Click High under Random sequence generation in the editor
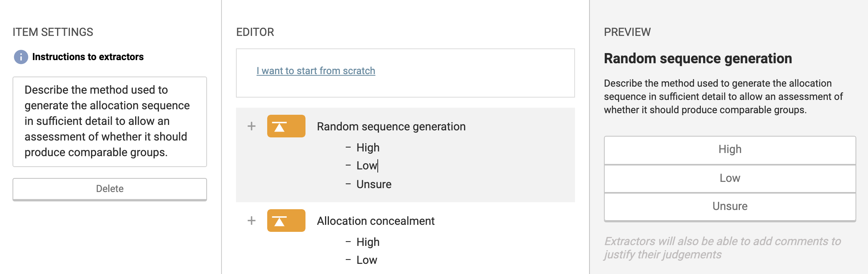Image resolution: width=868 pixels, height=274 pixels. 368,148
